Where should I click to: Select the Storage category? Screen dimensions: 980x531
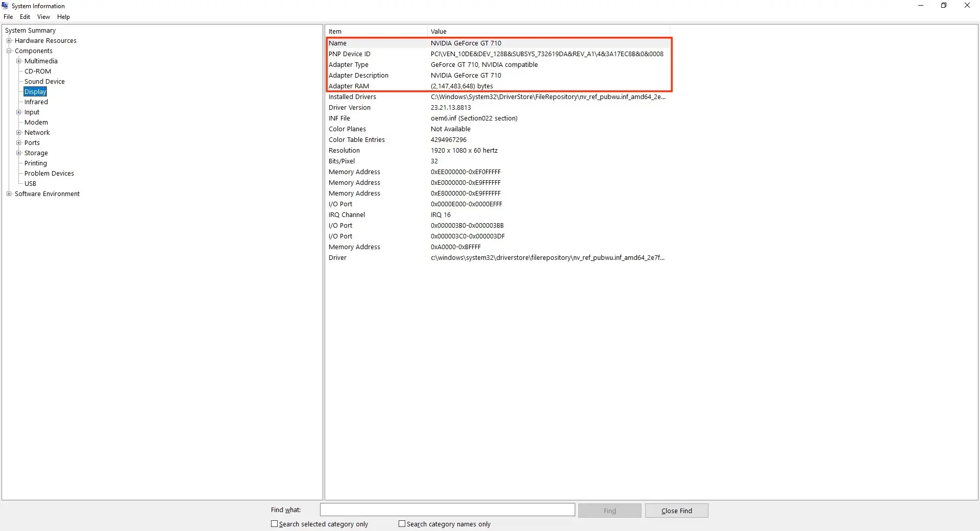point(36,153)
